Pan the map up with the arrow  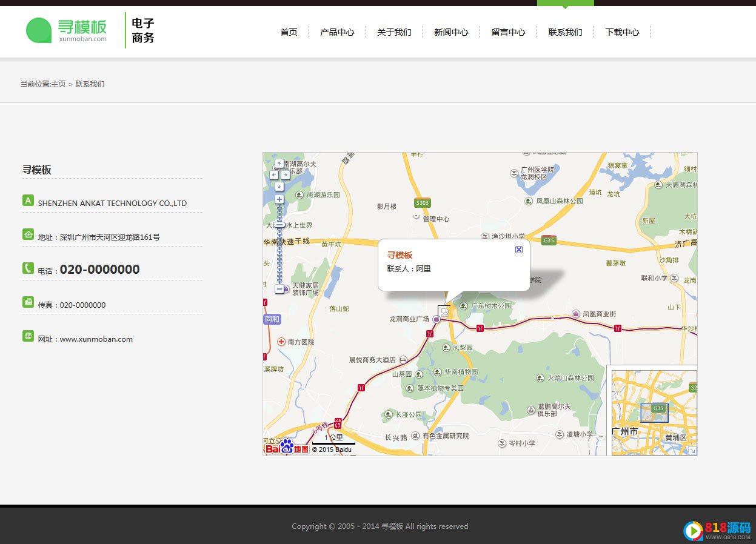click(x=279, y=164)
